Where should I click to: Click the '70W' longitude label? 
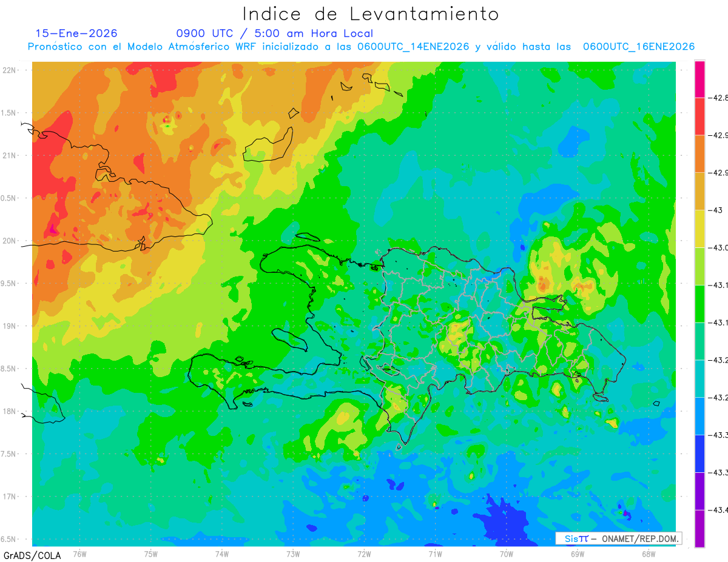(507, 553)
